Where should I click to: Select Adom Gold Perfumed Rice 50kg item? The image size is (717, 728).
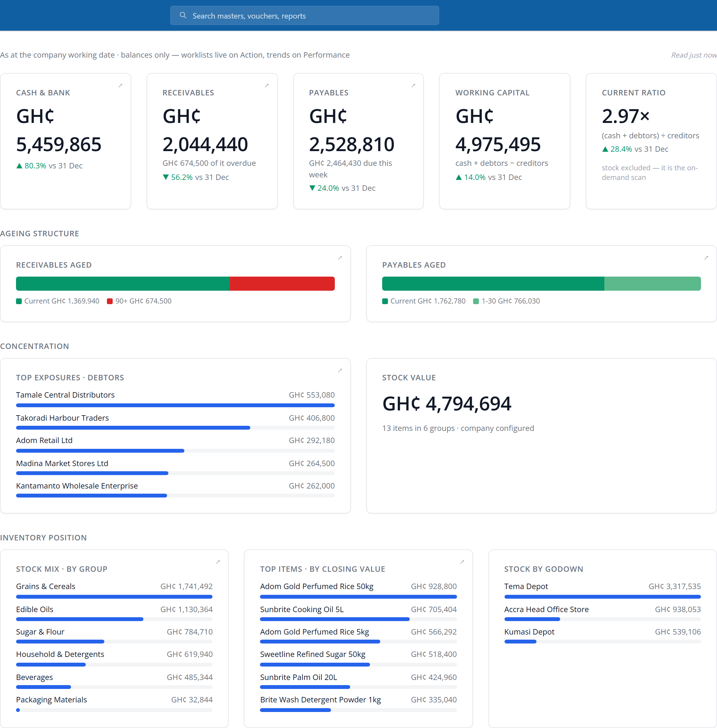tap(358, 590)
